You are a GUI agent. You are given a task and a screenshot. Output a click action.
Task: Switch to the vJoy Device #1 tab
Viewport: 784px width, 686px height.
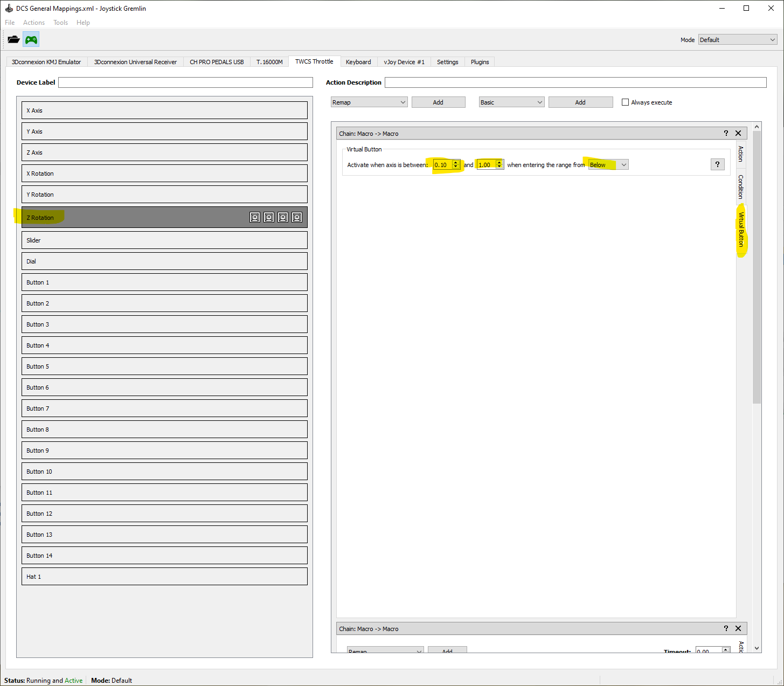click(404, 62)
